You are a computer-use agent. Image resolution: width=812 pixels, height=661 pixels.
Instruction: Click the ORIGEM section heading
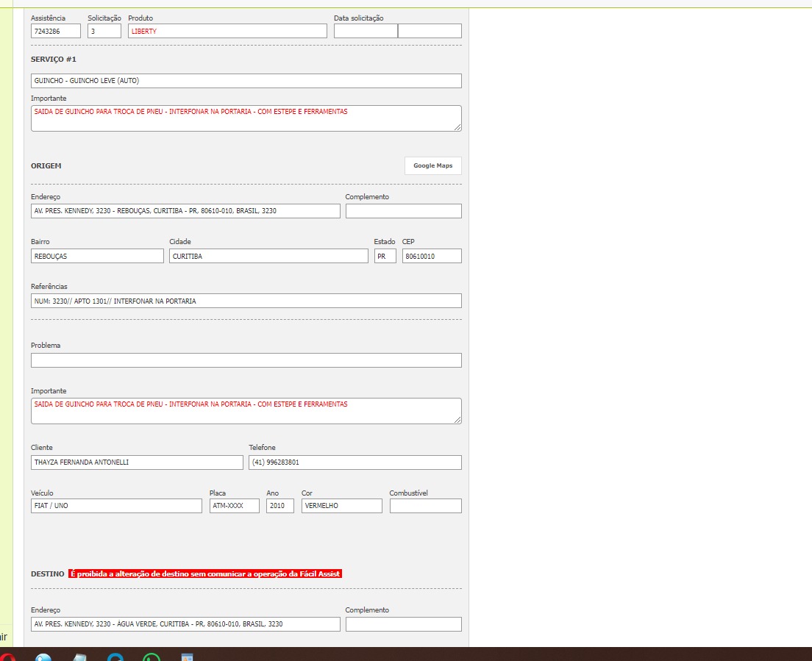click(46, 165)
